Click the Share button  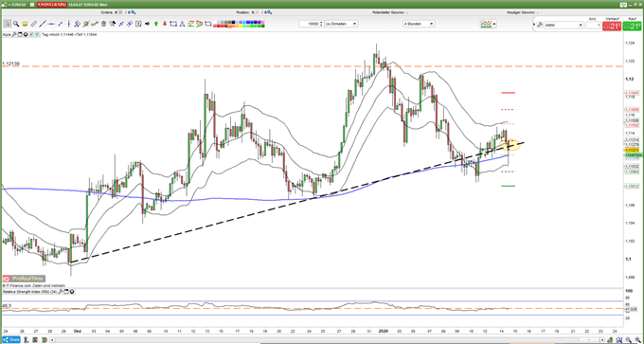(x=10, y=339)
